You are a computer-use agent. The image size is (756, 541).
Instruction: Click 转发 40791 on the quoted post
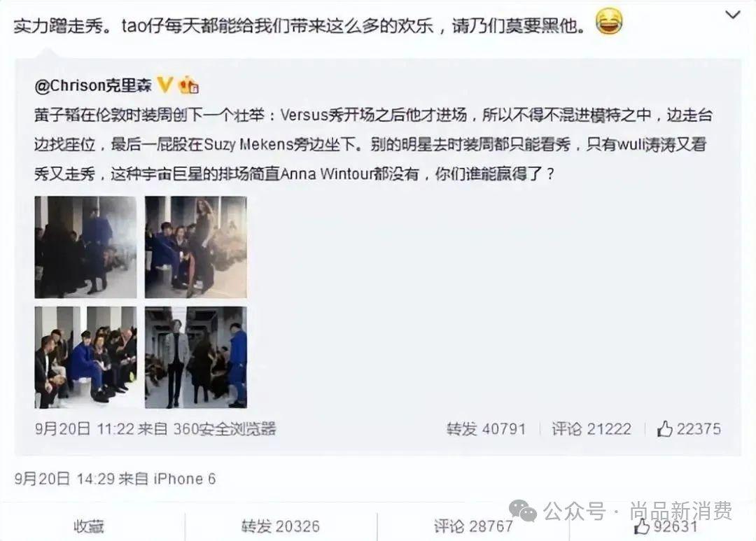point(486,428)
